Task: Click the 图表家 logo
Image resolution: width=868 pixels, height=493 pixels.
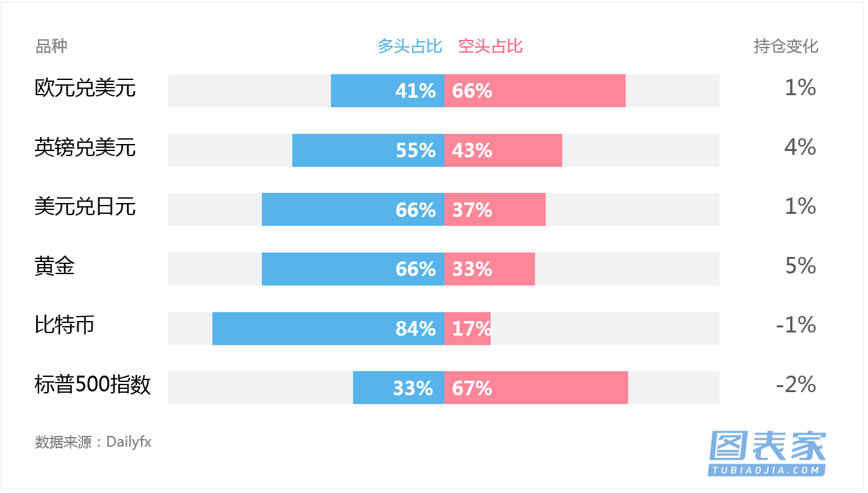Action: point(767,447)
